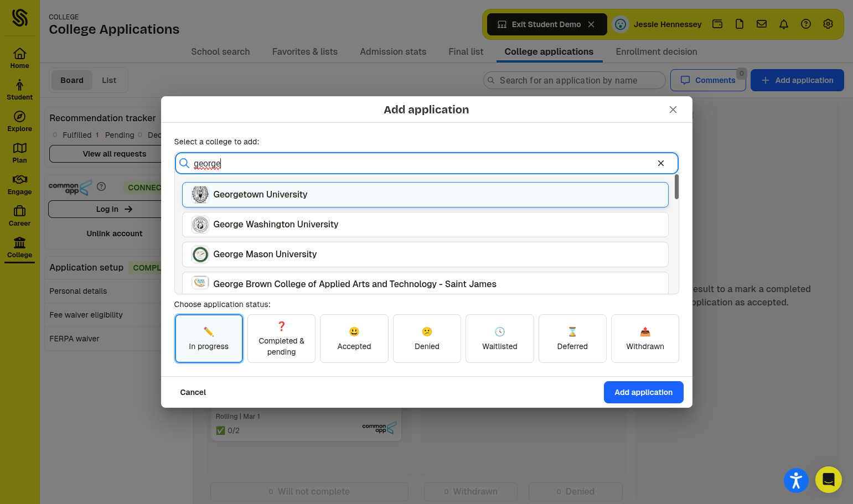Close the Add application dialog
This screenshot has height=504, width=853.
tap(673, 110)
